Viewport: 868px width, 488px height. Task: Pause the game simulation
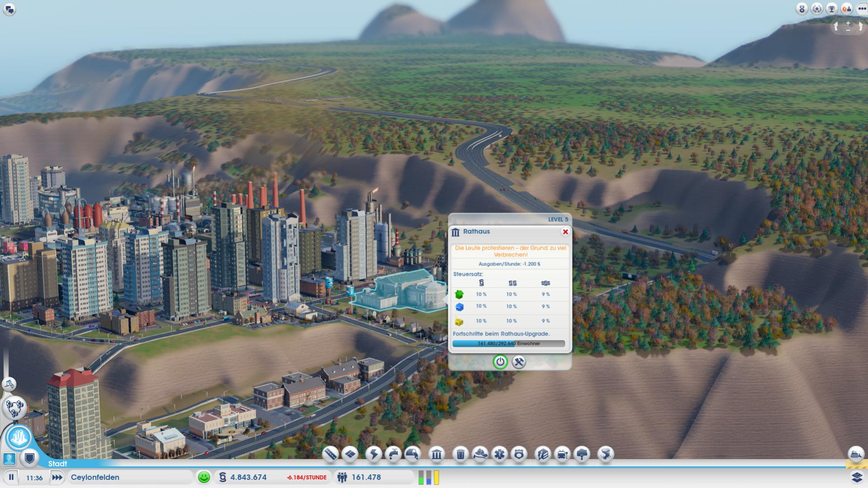point(11,477)
